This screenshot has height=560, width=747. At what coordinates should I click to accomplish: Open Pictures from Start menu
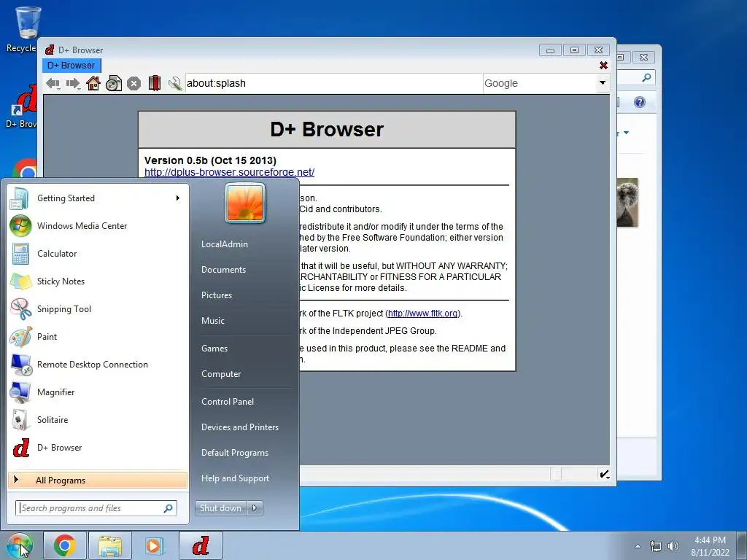pos(216,295)
